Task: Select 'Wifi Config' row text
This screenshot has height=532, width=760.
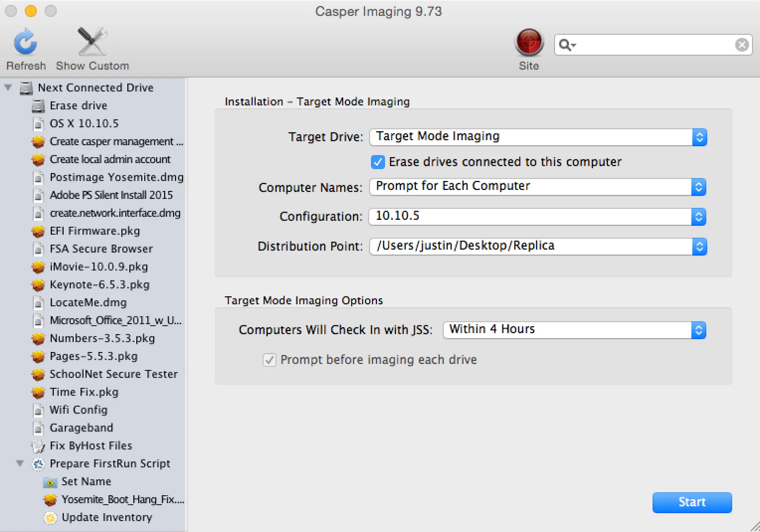Action: (79, 410)
